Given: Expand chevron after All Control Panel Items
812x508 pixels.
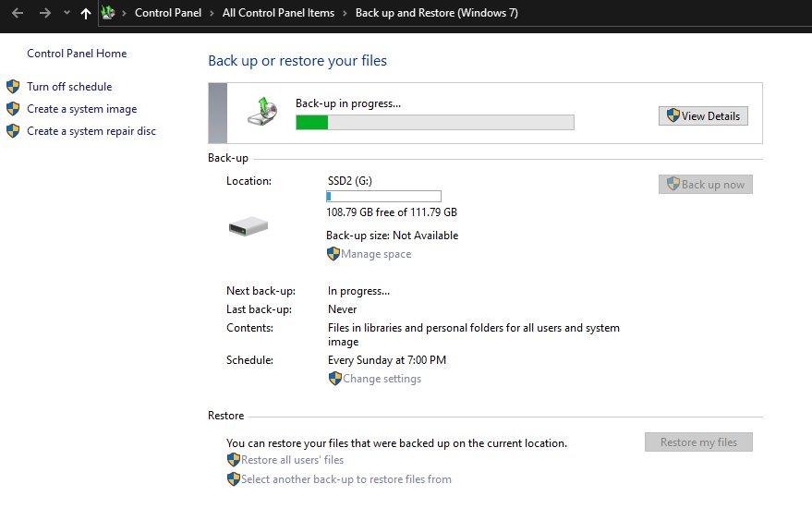Looking at the screenshot, I should [345, 14].
